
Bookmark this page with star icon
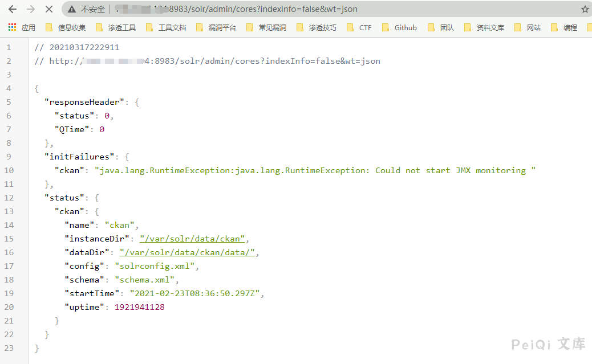click(585, 10)
